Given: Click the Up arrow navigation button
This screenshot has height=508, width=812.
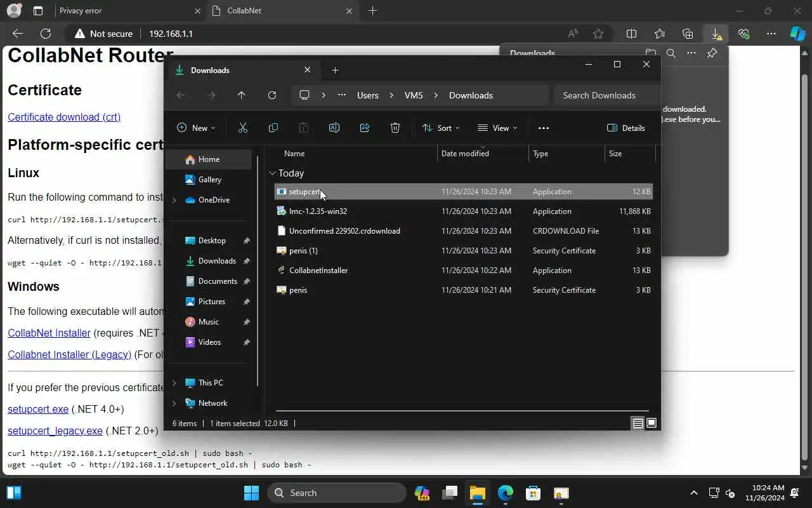Looking at the screenshot, I should [x=241, y=95].
